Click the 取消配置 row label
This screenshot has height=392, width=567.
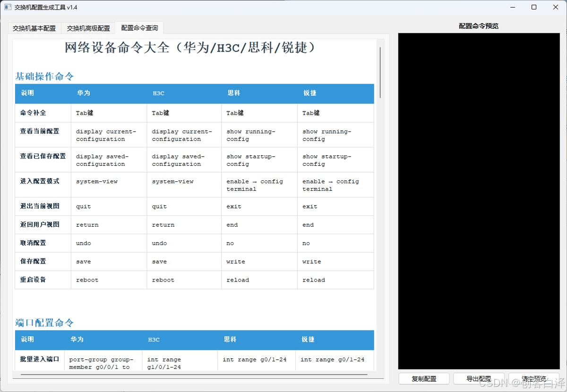pos(33,243)
